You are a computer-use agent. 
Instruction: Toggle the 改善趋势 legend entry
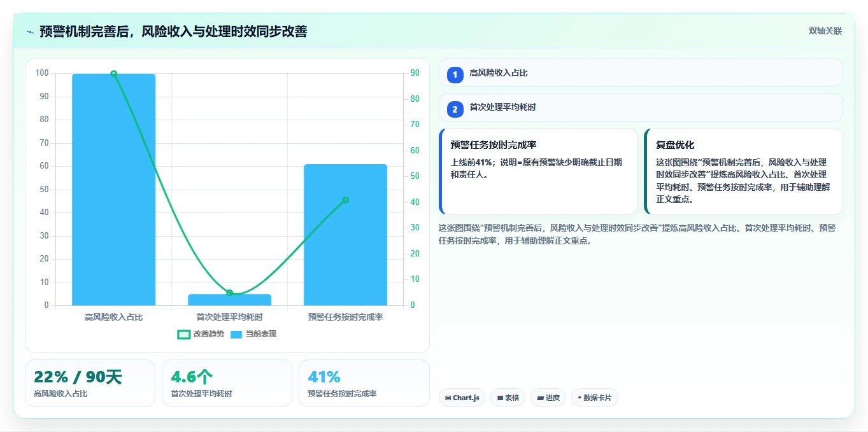click(201, 334)
